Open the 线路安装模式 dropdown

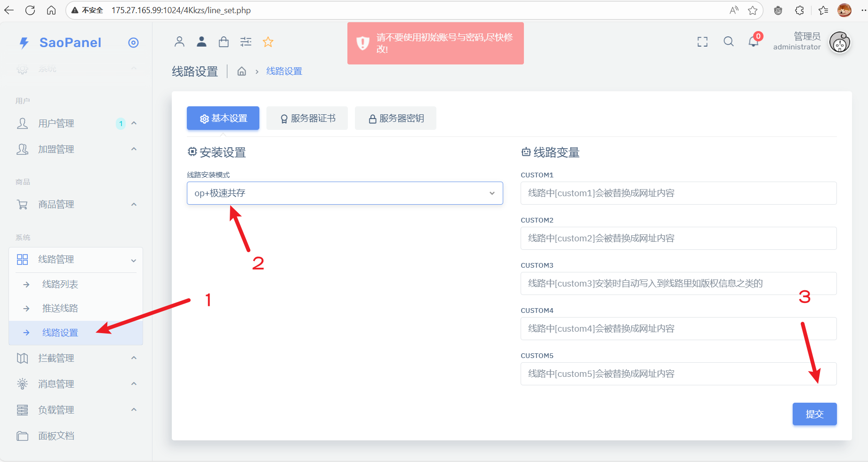(345, 193)
